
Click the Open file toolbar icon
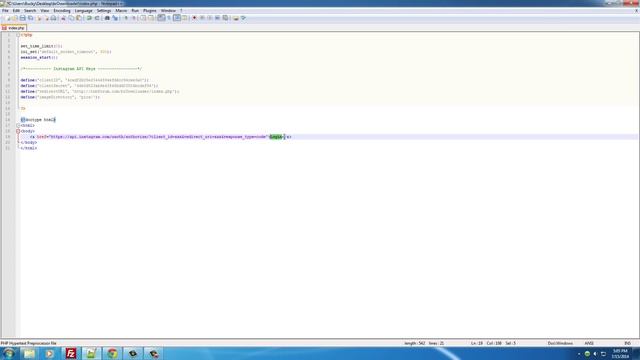(15, 18)
